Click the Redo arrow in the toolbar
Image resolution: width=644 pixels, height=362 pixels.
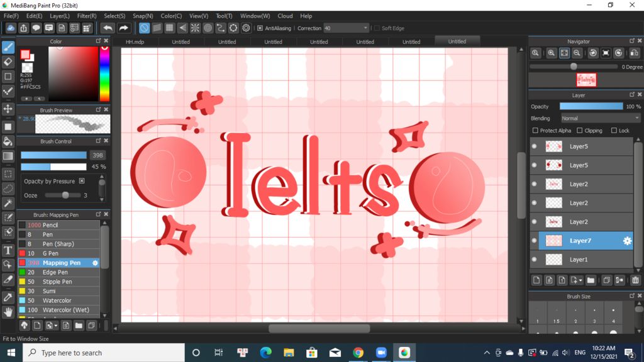[123, 28]
